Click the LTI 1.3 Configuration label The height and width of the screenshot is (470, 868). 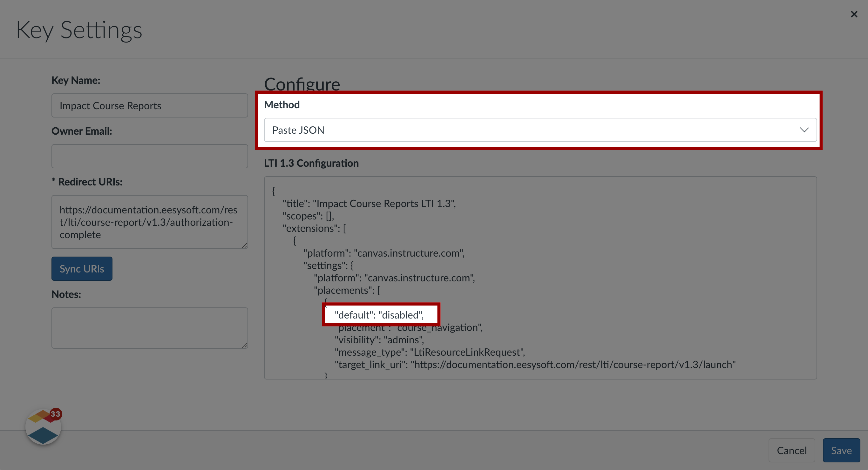tap(311, 163)
